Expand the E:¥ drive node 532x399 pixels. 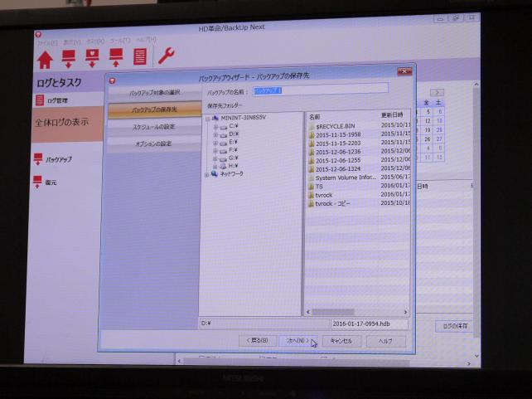pos(215,143)
